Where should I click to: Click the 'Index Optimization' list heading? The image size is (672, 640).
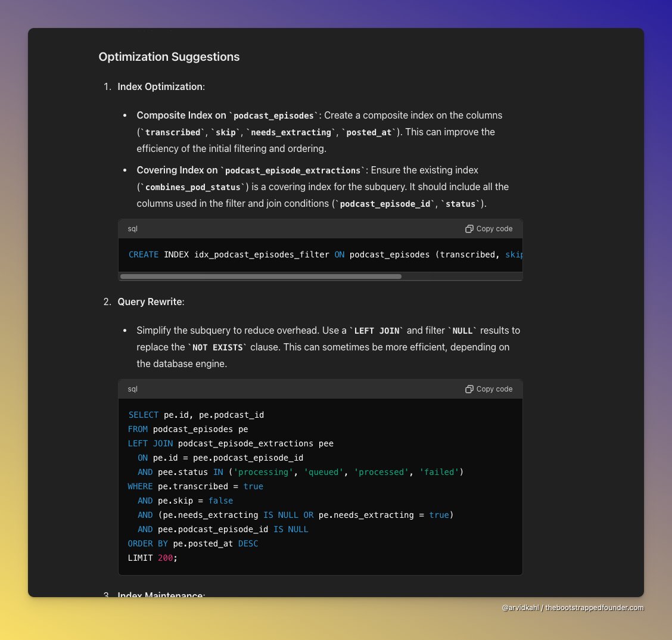point(161,86)
